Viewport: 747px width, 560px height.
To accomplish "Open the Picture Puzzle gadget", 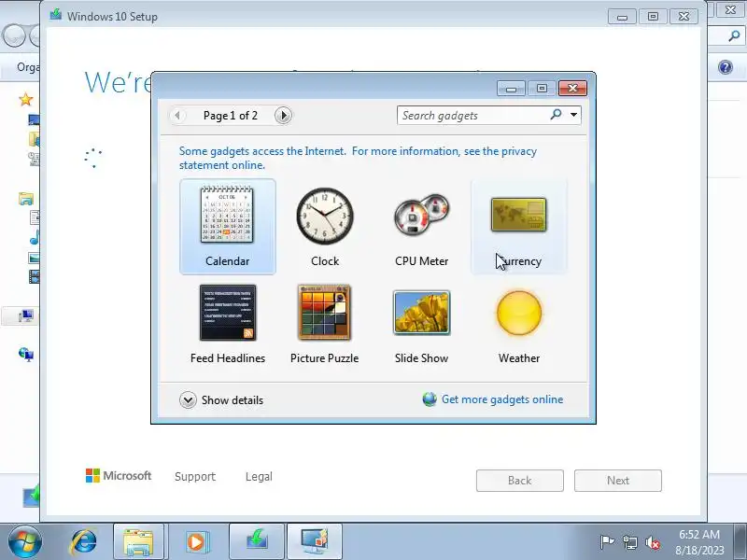I will [x=324, y=324].
